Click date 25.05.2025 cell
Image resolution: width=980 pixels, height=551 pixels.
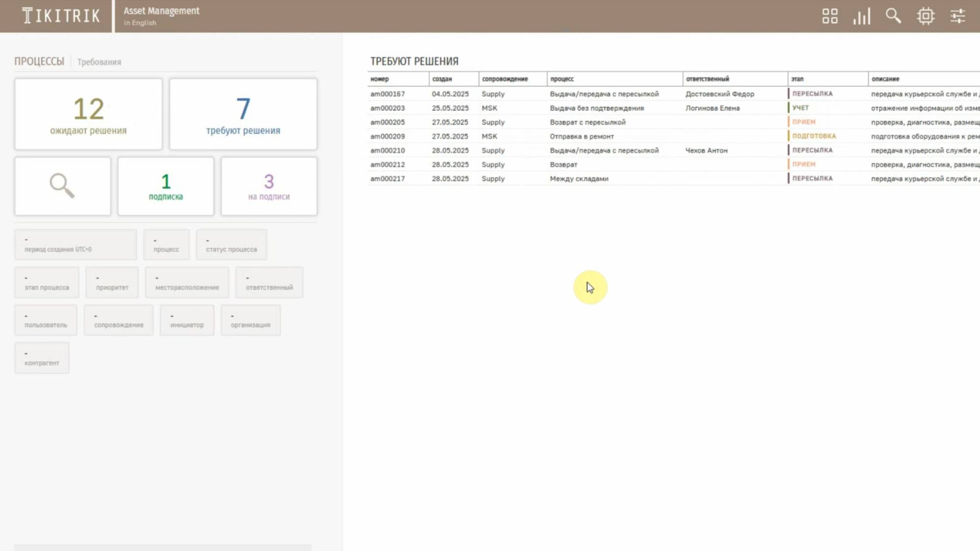click(x=450, y=108)
